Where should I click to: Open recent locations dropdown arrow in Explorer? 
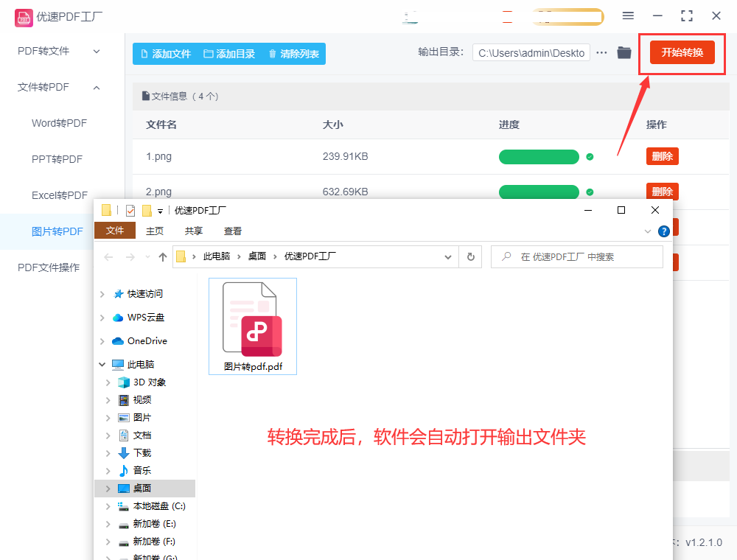pyautogui.click(x=147, y=257)
